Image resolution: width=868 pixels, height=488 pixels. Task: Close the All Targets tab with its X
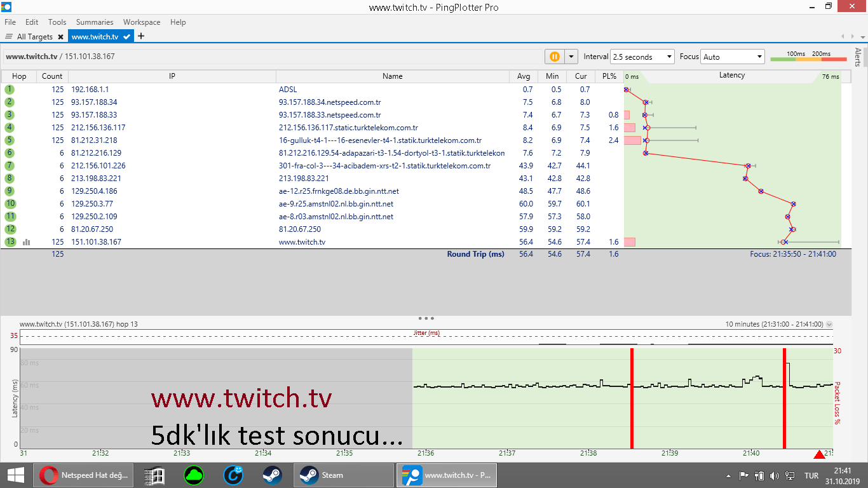pyautogui.click(x=60, y=37)
